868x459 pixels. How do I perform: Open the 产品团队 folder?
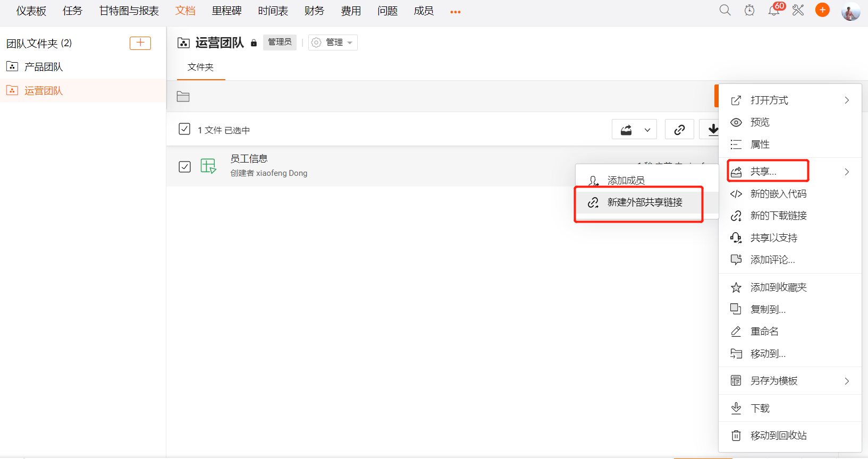coord(44,67)
